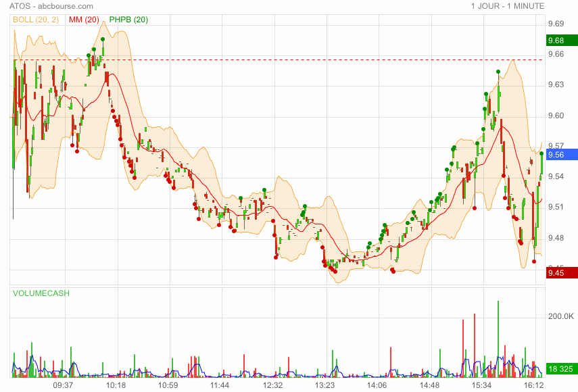Click the 9.66 price axis label

[x=556, y=54]
